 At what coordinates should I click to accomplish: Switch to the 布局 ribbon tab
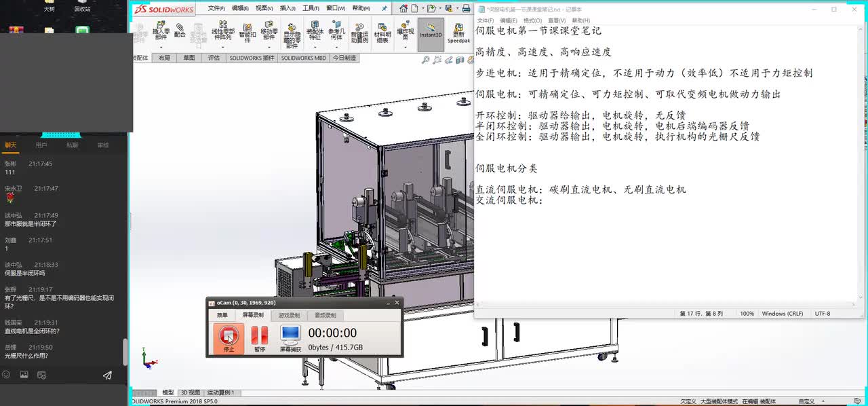coord(165,58)
